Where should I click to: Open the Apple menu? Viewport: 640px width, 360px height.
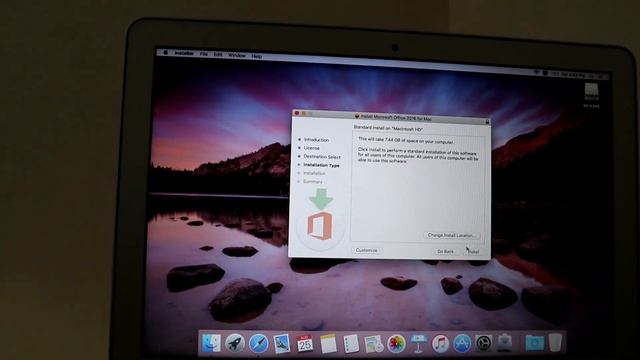point(166,53)
